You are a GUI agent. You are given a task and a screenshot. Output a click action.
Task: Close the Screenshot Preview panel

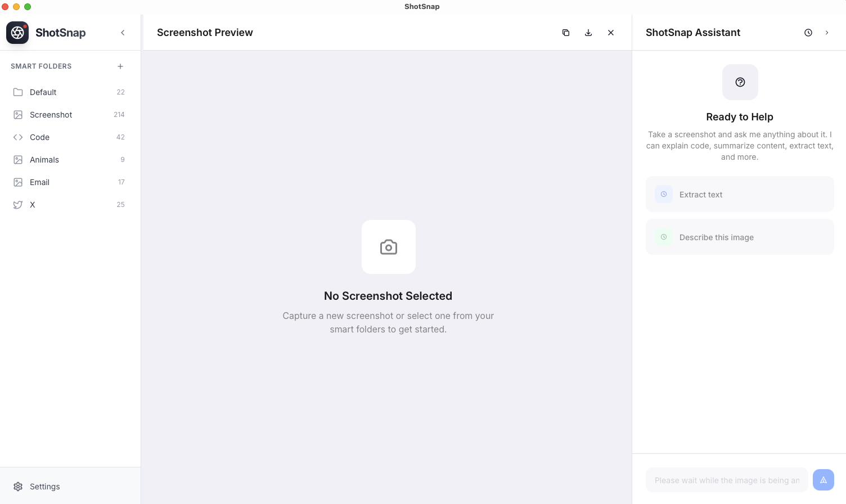[611, 33]
